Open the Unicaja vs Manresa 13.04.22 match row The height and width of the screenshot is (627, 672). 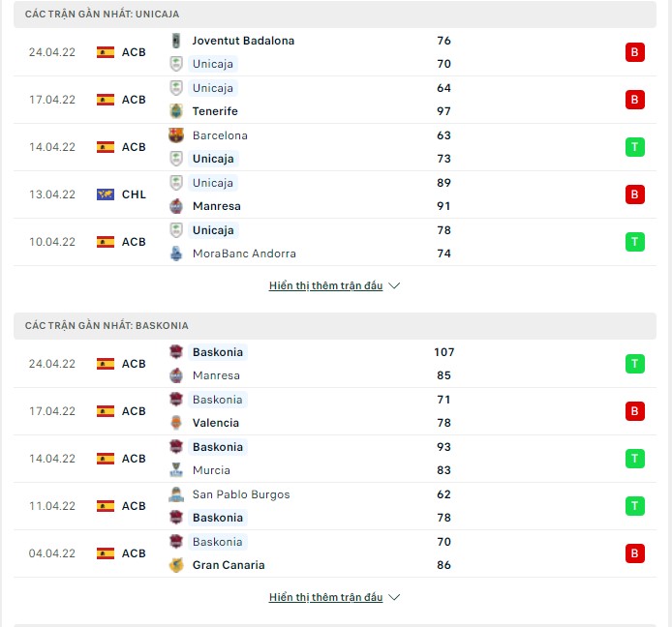click(x=335, y=194)
